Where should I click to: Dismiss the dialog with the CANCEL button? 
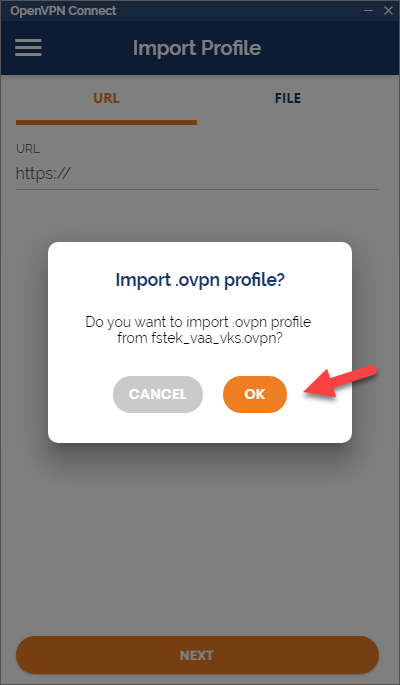[158, 394]
